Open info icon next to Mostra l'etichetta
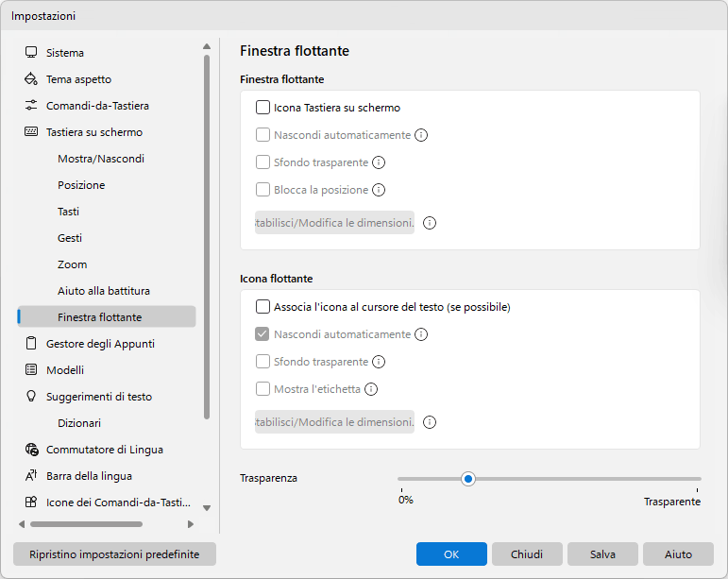Image resolution: width=728 pixels, height=579 pixels. click(371, 389)
